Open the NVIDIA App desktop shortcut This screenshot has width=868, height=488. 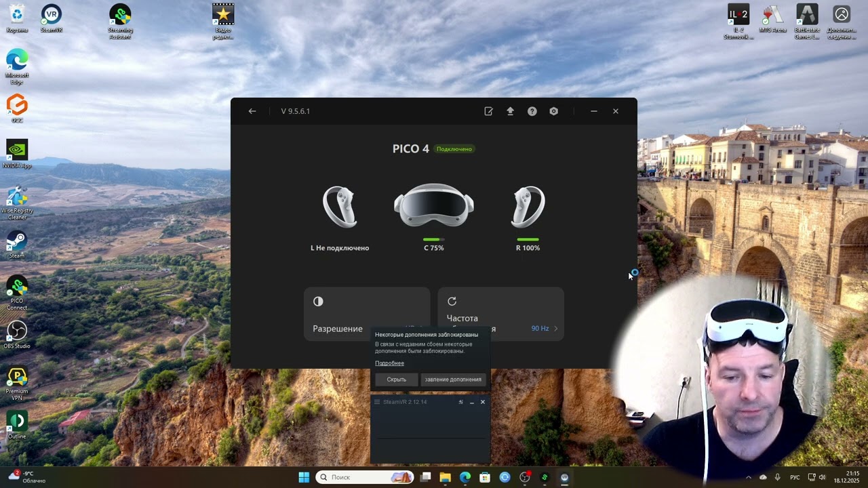tap(17, 154)
